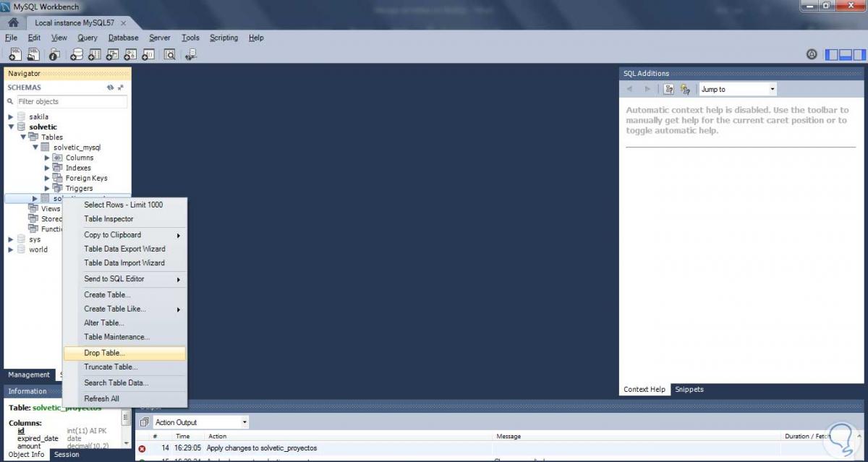The width and height of the screenshot is (868, 462).
Task: Open the Server menu
Action: tap(160, 38)
